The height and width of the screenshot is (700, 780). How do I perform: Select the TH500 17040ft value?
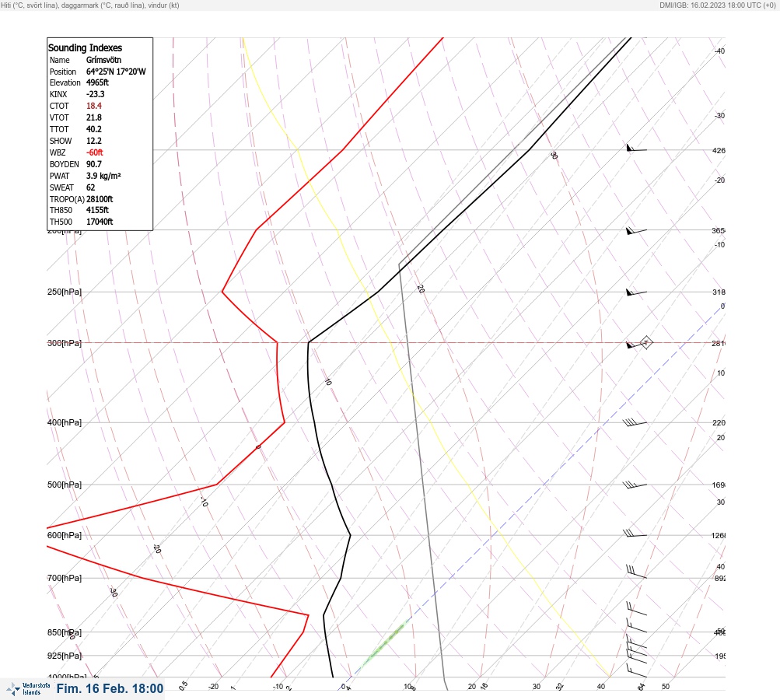pyautogui.click(x=100, y=222)
